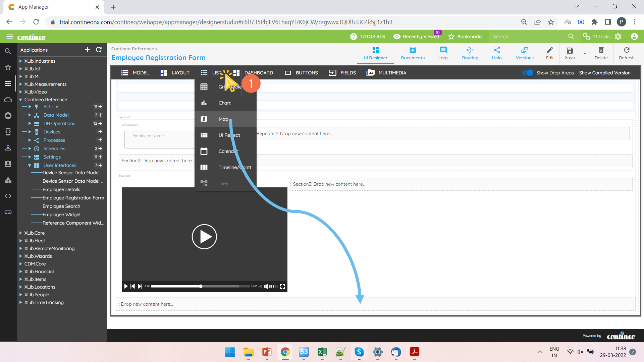Click the Save icon
Image resolution: width=644 pixels, height=362 pixels.
point(570,51)
